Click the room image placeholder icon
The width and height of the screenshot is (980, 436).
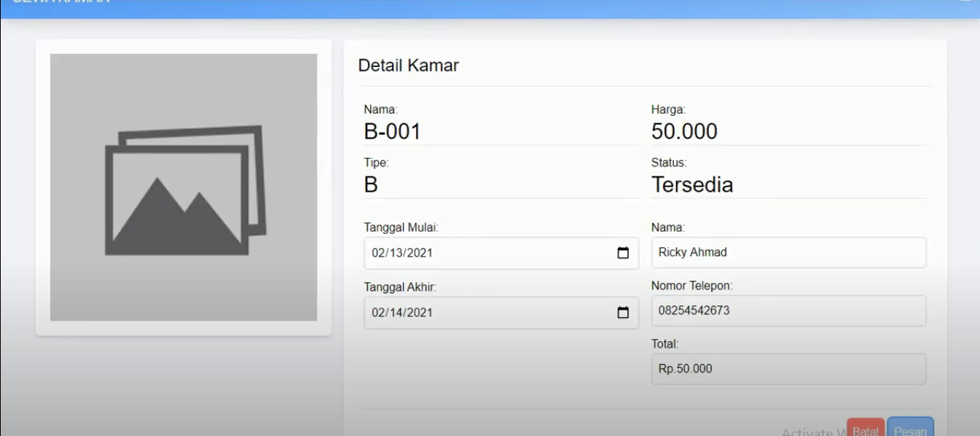tap(185, 191)
